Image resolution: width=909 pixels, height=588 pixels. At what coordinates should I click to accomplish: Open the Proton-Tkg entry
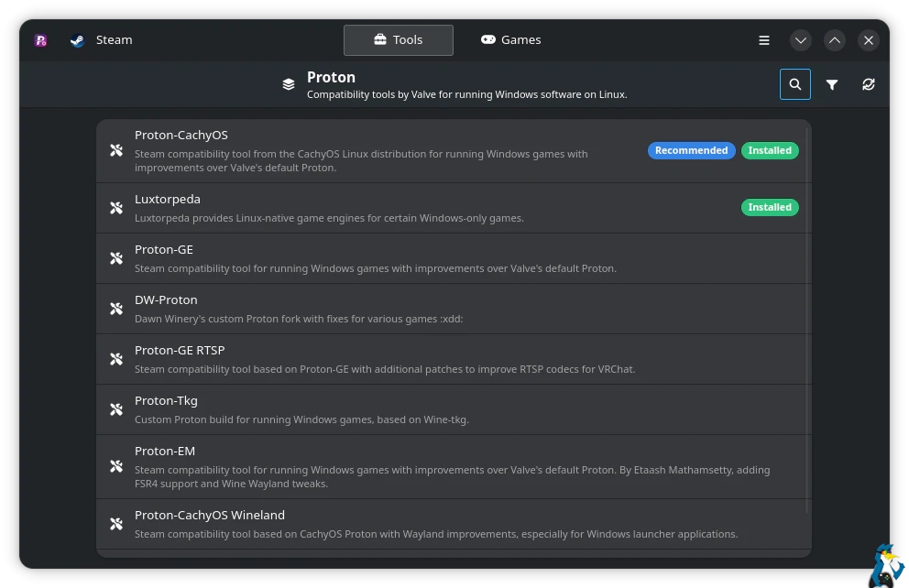[x=454, y=409]
